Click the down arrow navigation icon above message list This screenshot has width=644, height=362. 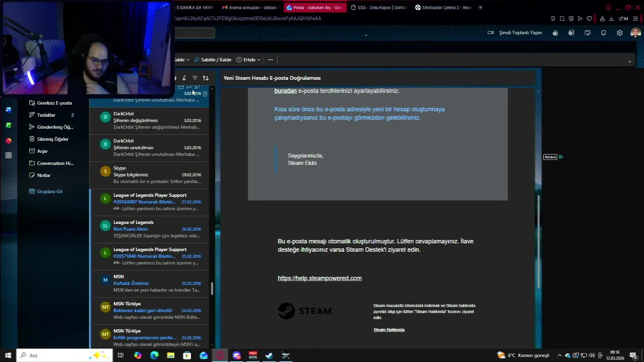184,78
